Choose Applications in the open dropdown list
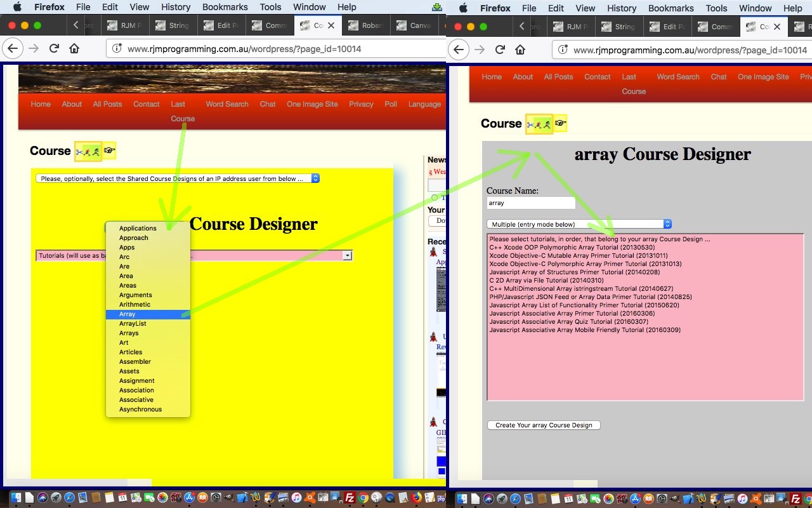 pyautogui.click(x=148, y=228)
